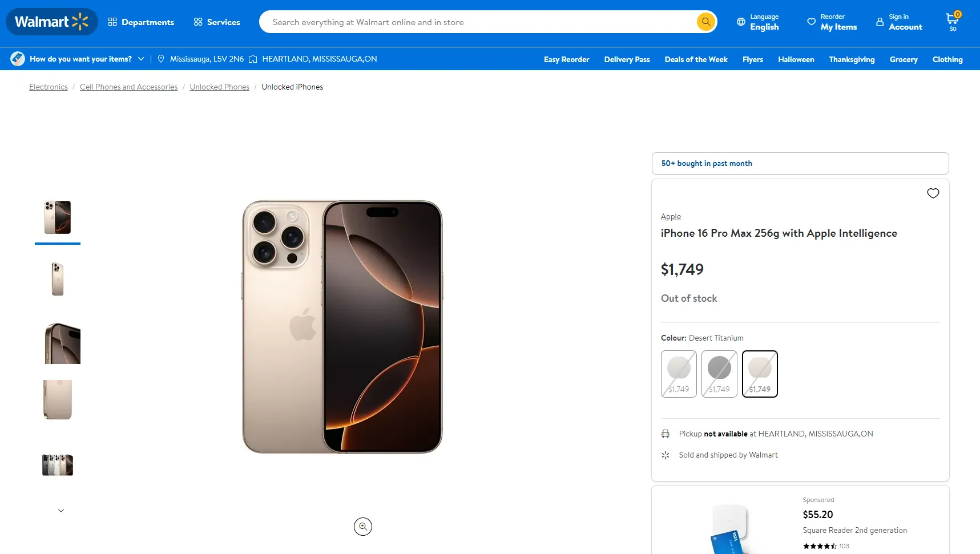Choose the gray colour option

click(x=719, y=374)
